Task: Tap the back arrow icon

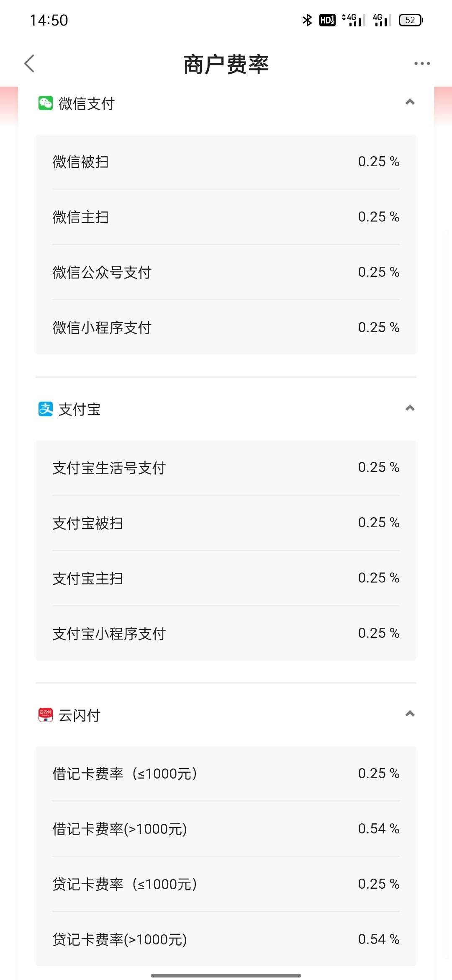Action: pyautogui.click(x=29, y=64)
